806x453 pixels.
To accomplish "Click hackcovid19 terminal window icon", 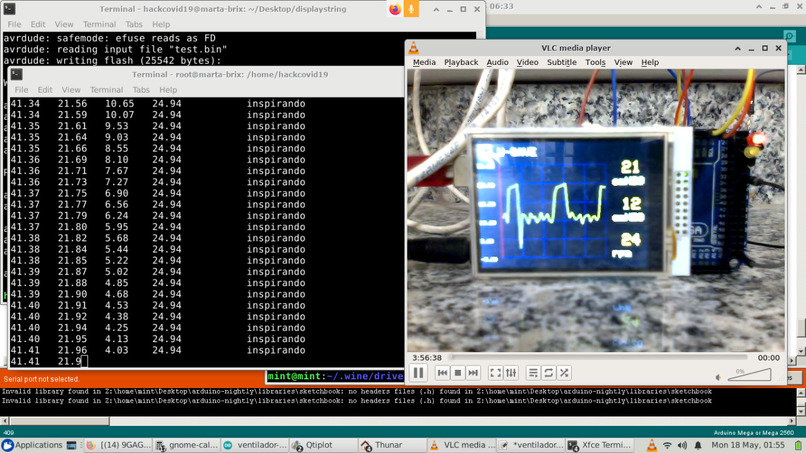I will [x=9, y=9].
